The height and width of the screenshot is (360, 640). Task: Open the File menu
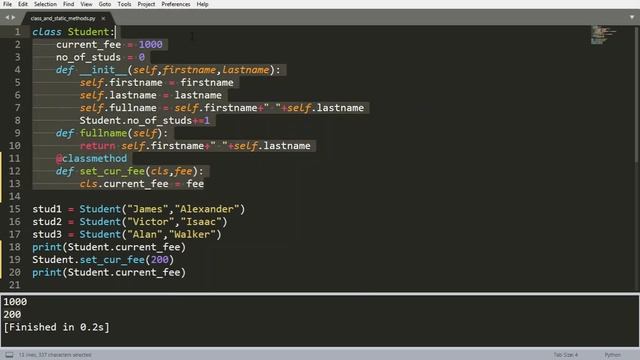tap(7, 4)
